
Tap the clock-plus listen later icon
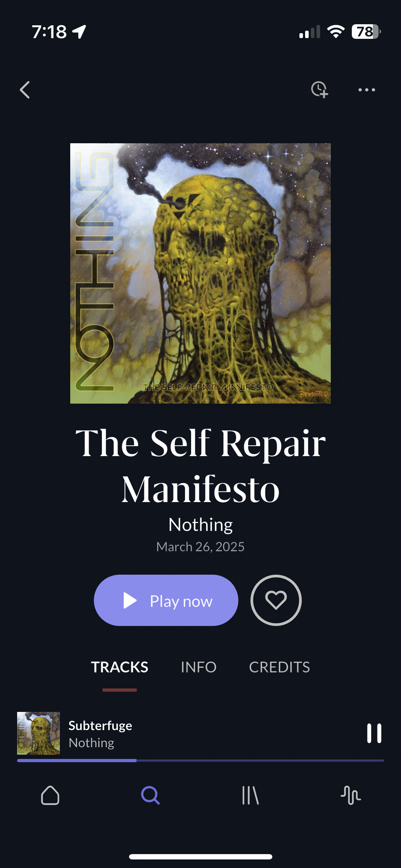pyautogui.click(x=319, y=89)
